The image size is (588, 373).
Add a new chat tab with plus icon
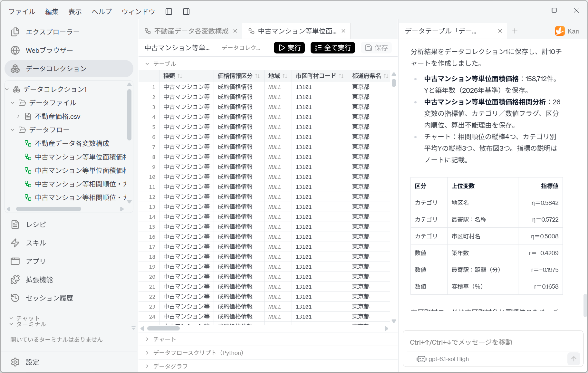[x=515, y=31]
